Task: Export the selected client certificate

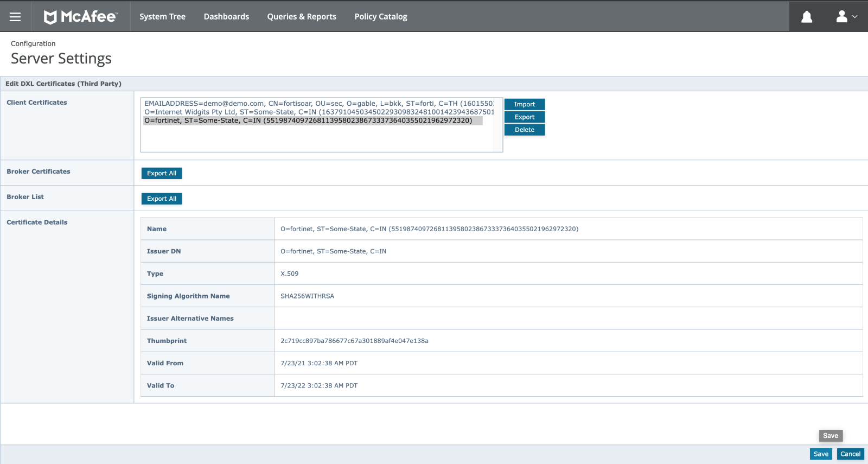Action: pyautogui.click(x=524, y=117)
